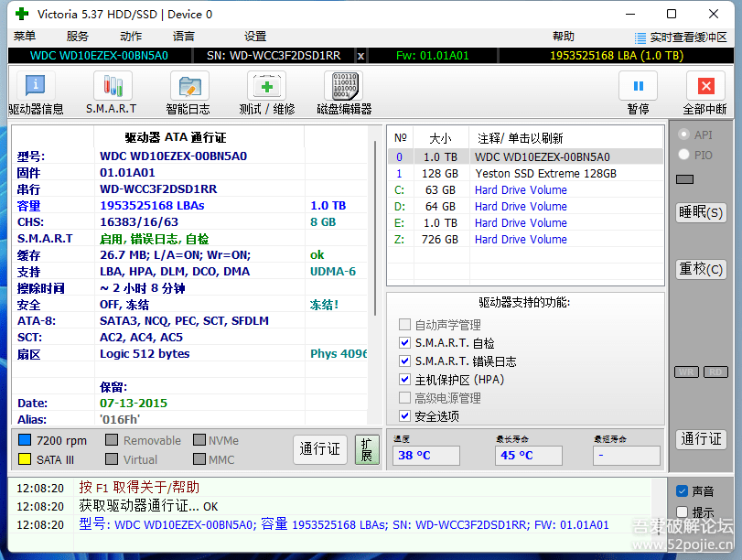Select the D: 64 GB volume row
742x560 pixels.
pyautogui.click(x=526, y=207)
